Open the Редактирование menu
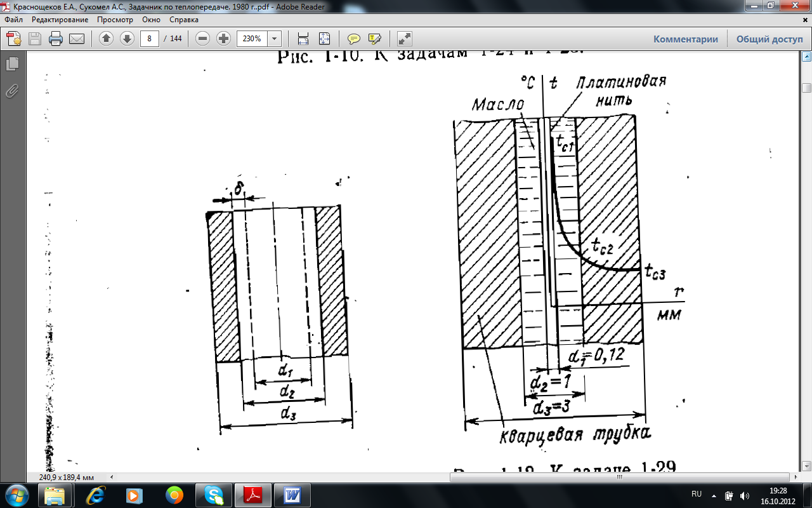 point(60,20)
